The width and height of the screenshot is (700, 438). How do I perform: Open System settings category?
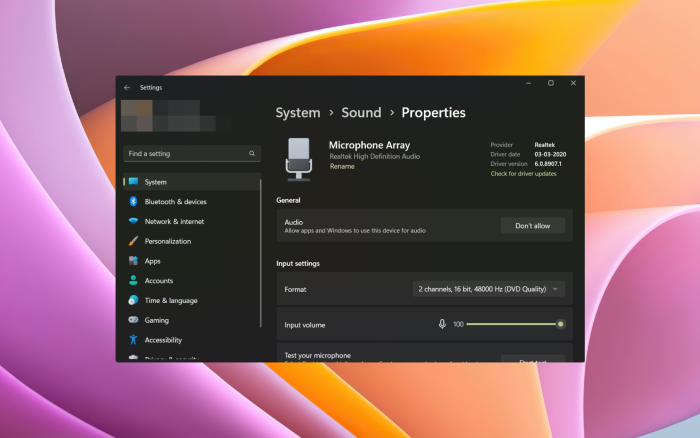click(x=192, y=182)
